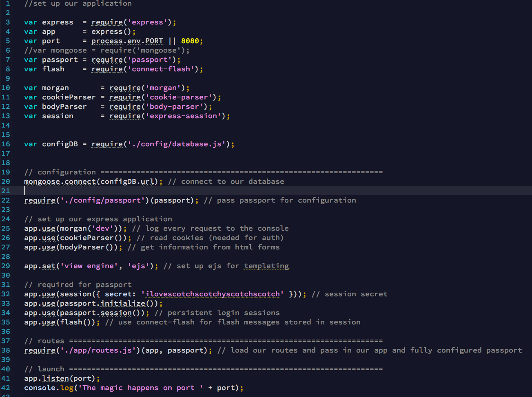The width and height of the screenshot is (532, 397).
Task: Click the commented-out '//var mongoose' line
Action: pos(107,50)
